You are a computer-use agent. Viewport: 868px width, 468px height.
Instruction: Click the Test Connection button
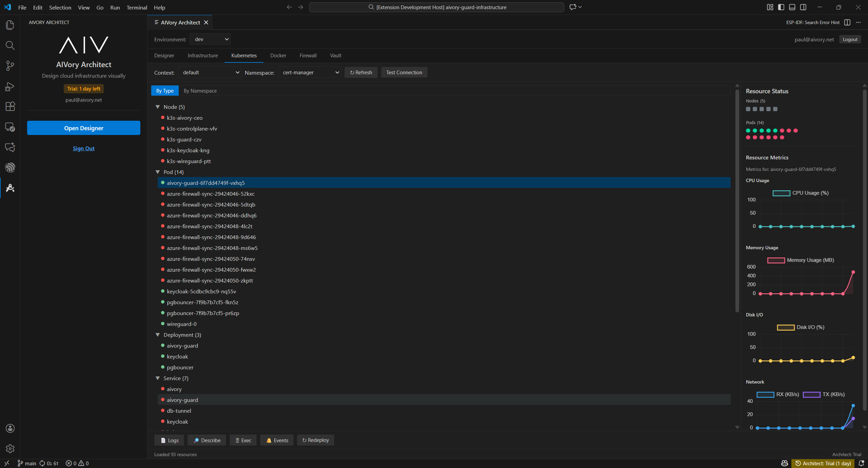pos(403,72)
